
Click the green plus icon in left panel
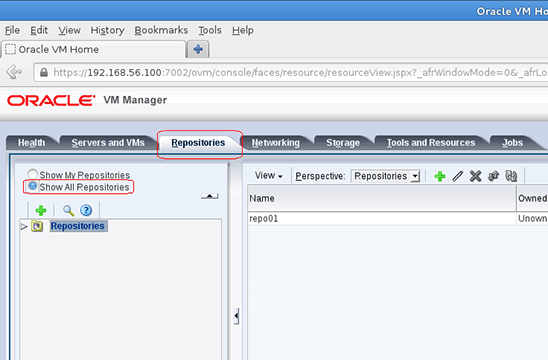(x=41, y=210)
